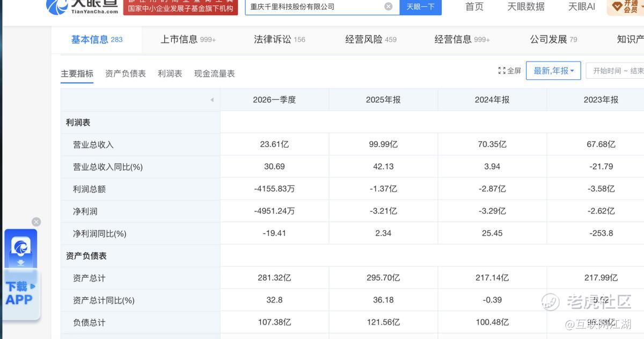
Task: Switch to the 基本信息 tab
Action: tap(97, 39)
